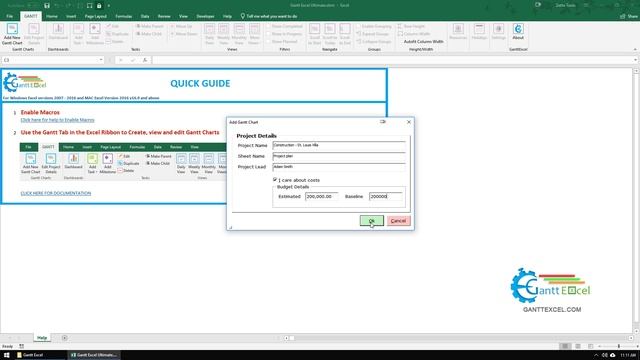Screen dimensions: 640x360
Task: Click into the Project Lead field
Action: 339,167
